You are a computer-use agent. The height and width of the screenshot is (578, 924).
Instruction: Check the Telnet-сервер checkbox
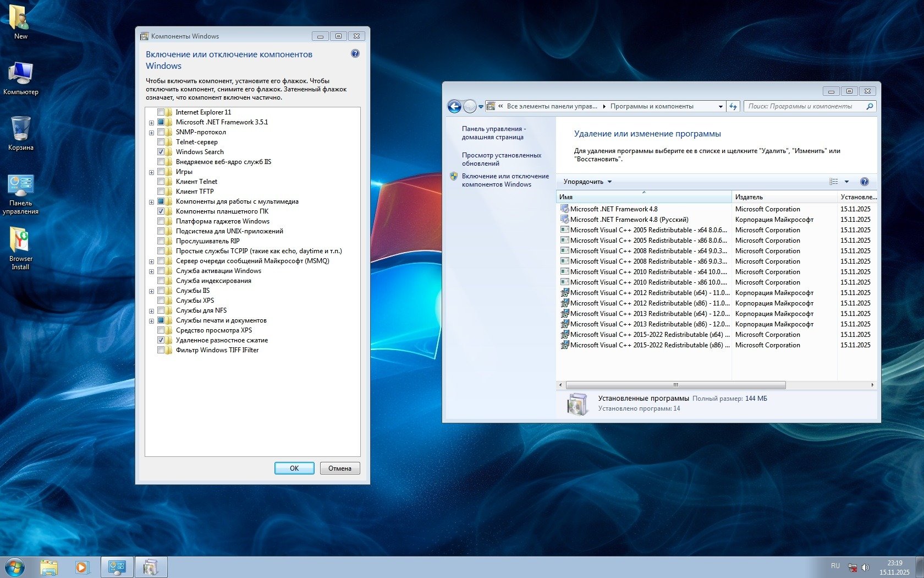[161, 142]
